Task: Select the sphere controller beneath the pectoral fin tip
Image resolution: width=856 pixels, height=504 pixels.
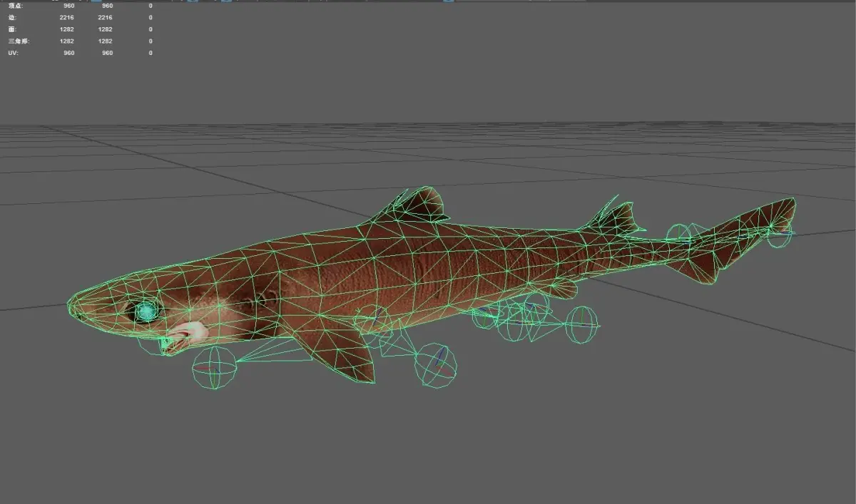Action: 436,365
